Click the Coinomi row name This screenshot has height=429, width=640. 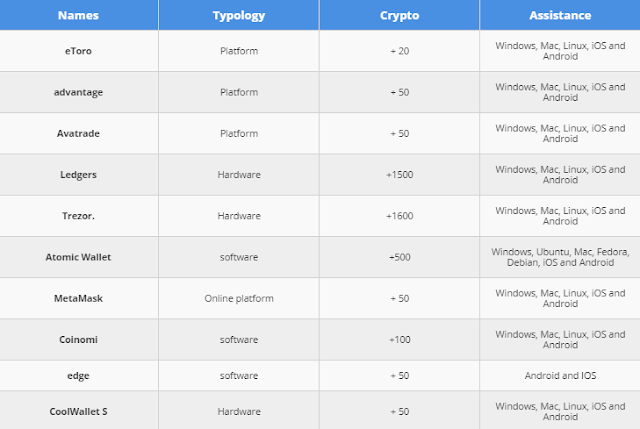click(x=79, y=340)
